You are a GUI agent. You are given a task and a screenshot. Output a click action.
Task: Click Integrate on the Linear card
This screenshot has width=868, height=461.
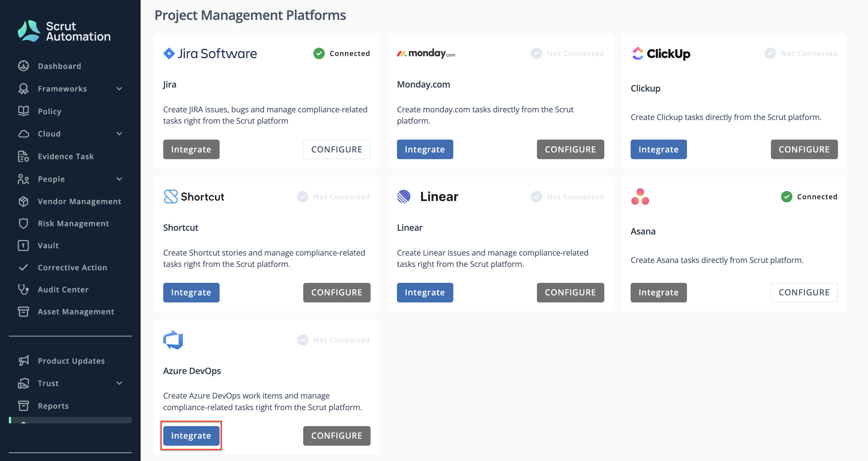point(425,292)
